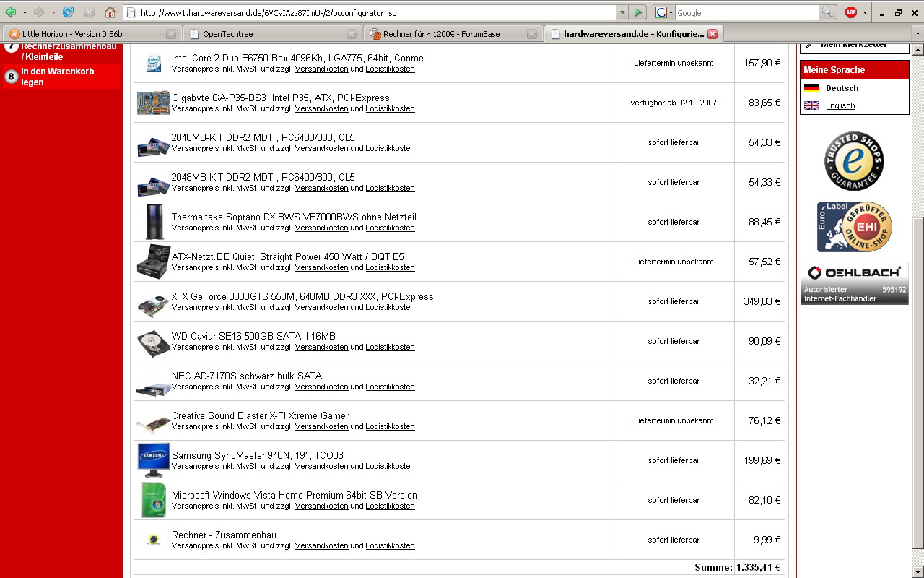Close the Little Horizon tab

(x=171, y=34)
